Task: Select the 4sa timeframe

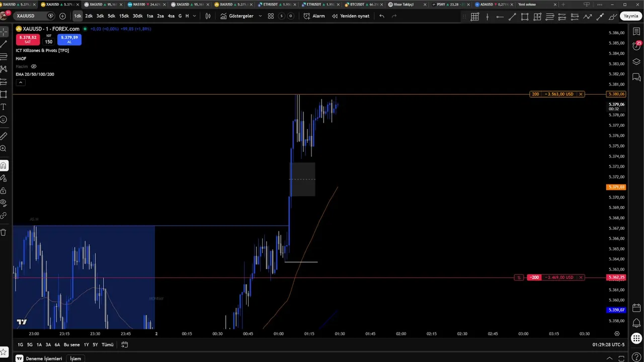Action: (x=171, y=16)
